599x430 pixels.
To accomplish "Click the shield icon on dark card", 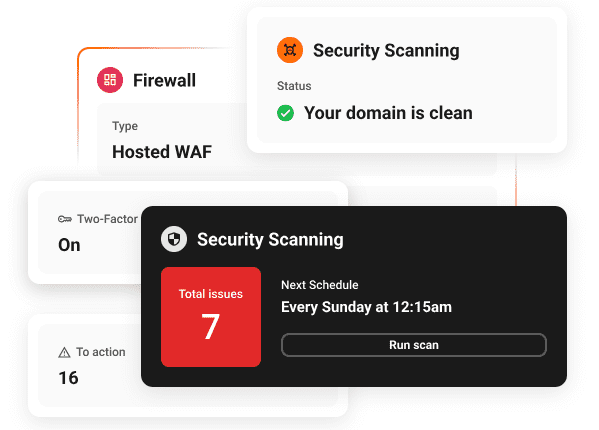I will point(174,239).
